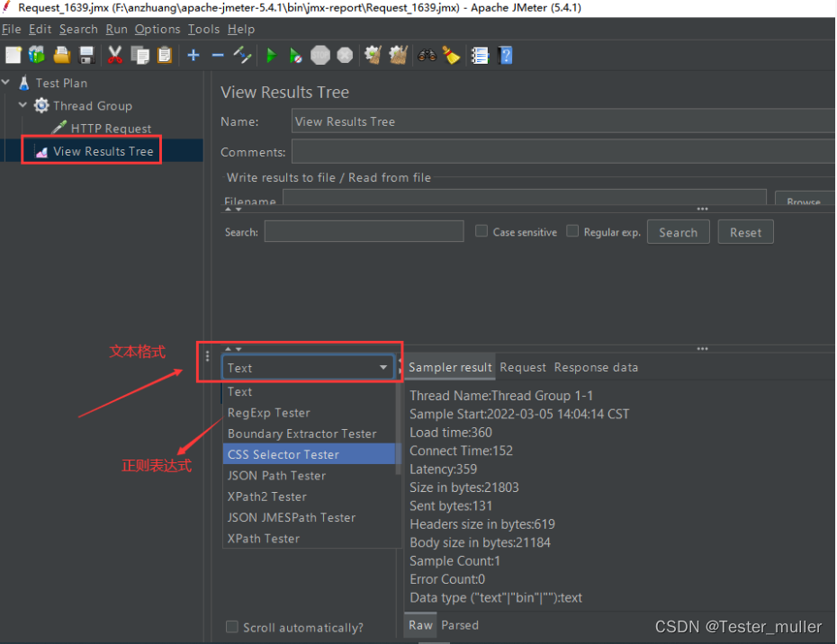
Task: Choose JSON Path Tester option
Action: [x=309, y=476]
